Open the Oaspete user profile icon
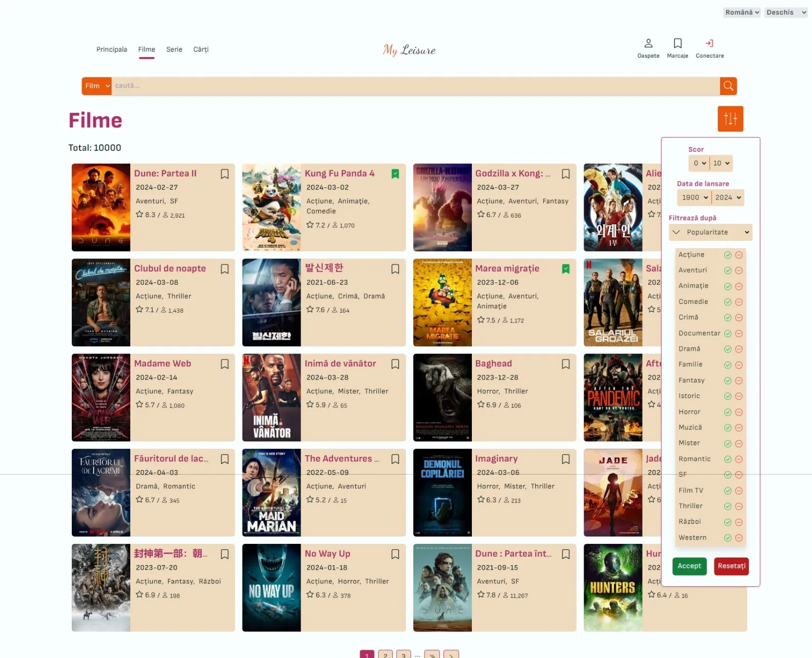This screenshot has width=812, height=658. pos(648,48)
